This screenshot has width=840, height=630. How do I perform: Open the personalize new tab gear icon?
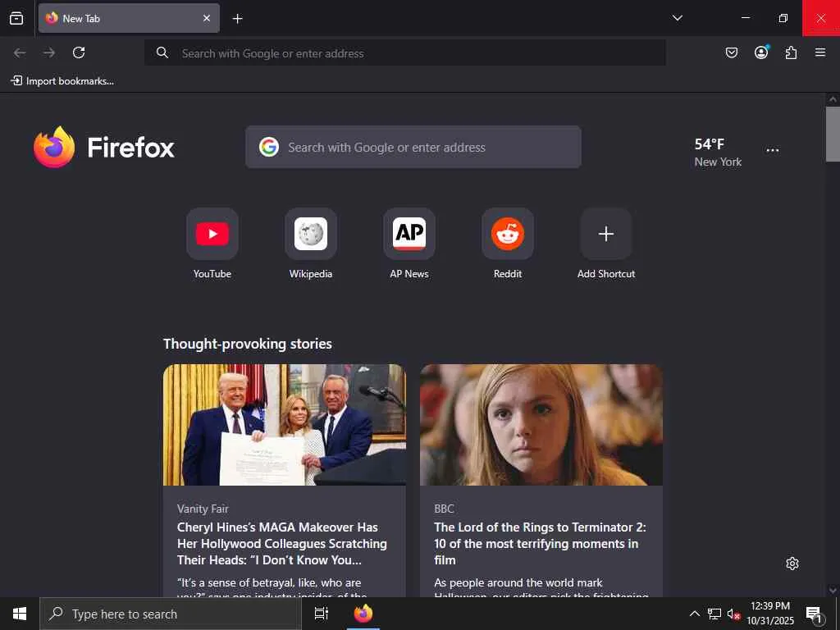point(792,564)
